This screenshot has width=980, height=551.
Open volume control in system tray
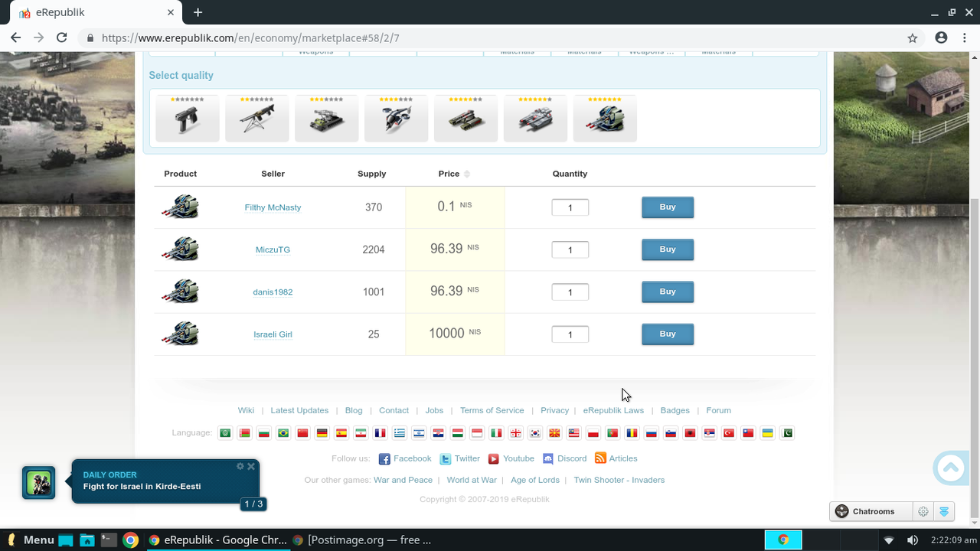913,540
